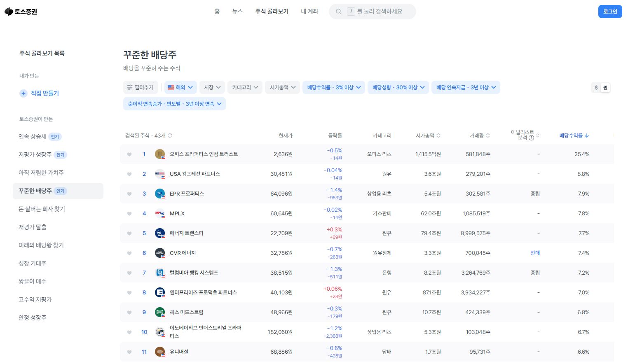The image size is (628, 364).
Task: Open 순이익 연속증가 연도별 filter dropdown
Action: pyautogui.click(x=174, y=104)
